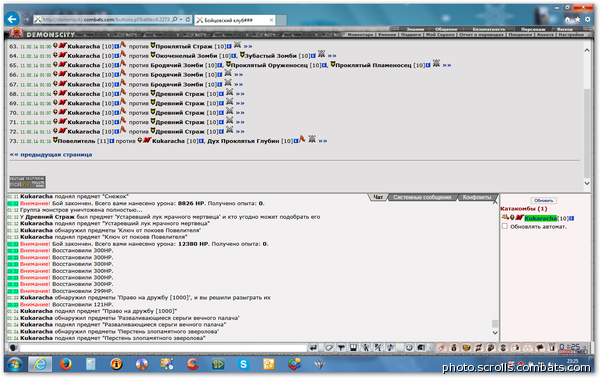Click the chat message input field
This screenshot has width=600, height=378.
coord(163,348)
